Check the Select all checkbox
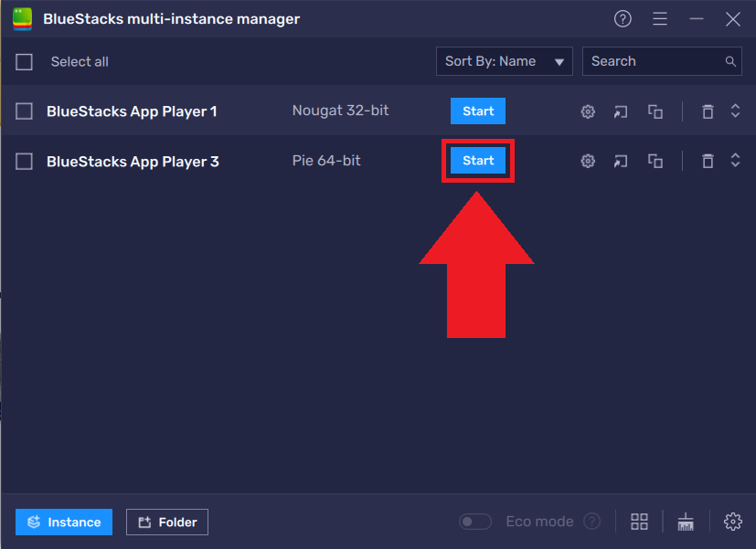 25,62
